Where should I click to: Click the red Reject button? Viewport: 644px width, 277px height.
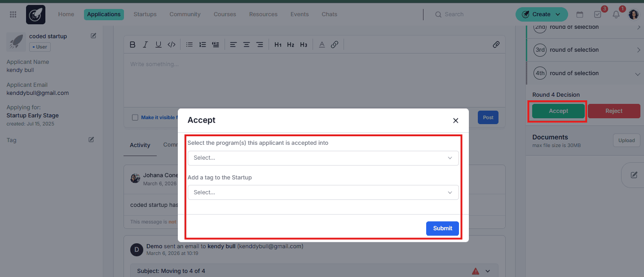coord(613,111)
